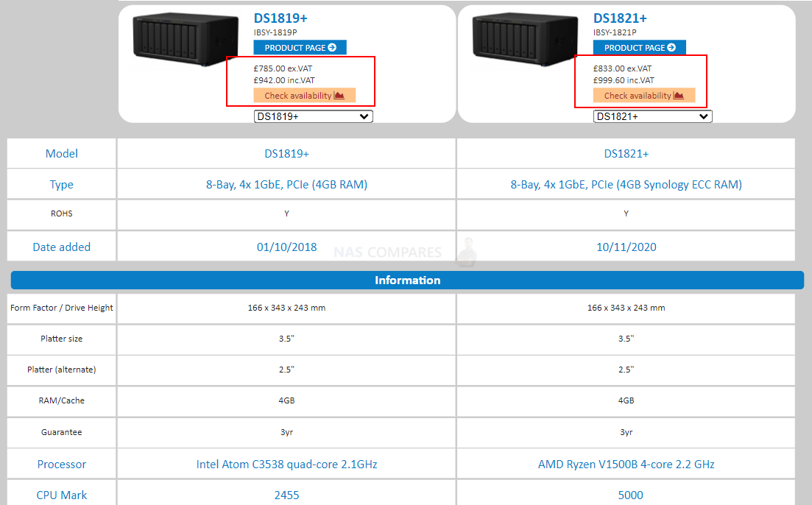Click the Type row label
Viewport: 812px width, 505px height.
62,184
